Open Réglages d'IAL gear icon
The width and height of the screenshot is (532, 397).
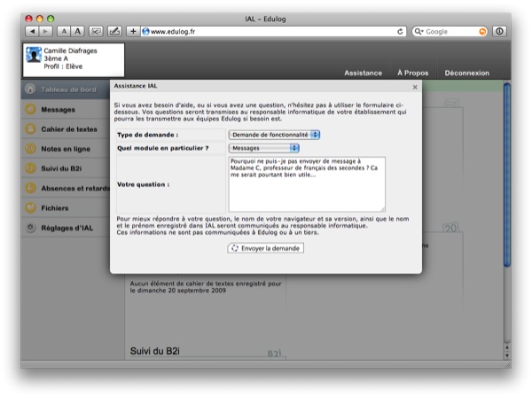coord(31,228)
